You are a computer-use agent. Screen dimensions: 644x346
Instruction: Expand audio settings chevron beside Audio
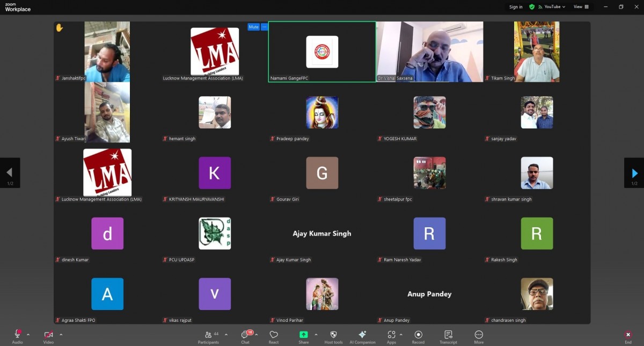click(28, 334)
